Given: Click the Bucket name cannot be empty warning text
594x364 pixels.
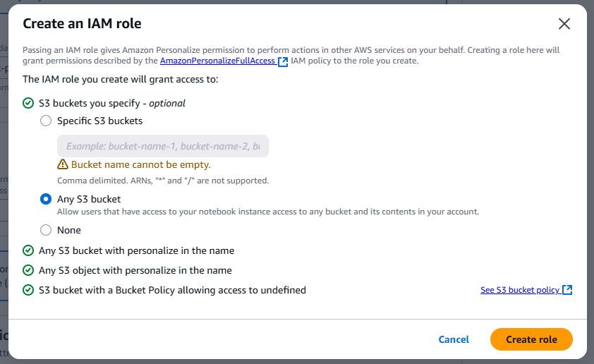Looking at the screenshot, I should click(141, 165).
